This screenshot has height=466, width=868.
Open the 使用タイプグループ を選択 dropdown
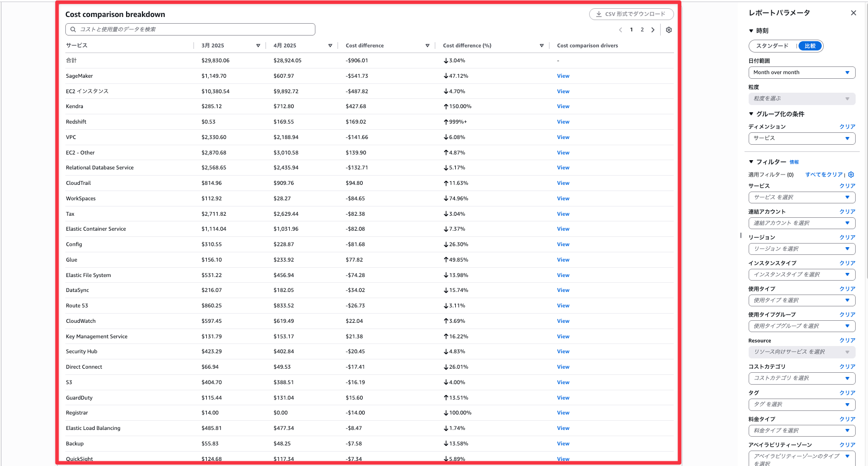[x=802, y=326]
